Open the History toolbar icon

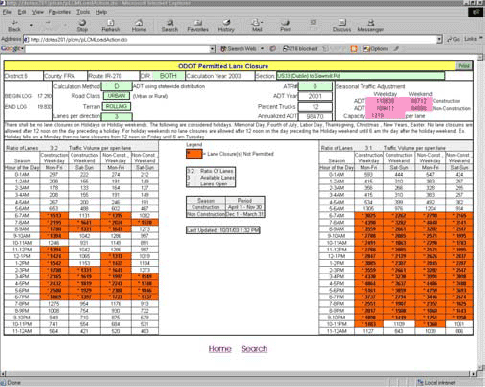click(226, 26)
